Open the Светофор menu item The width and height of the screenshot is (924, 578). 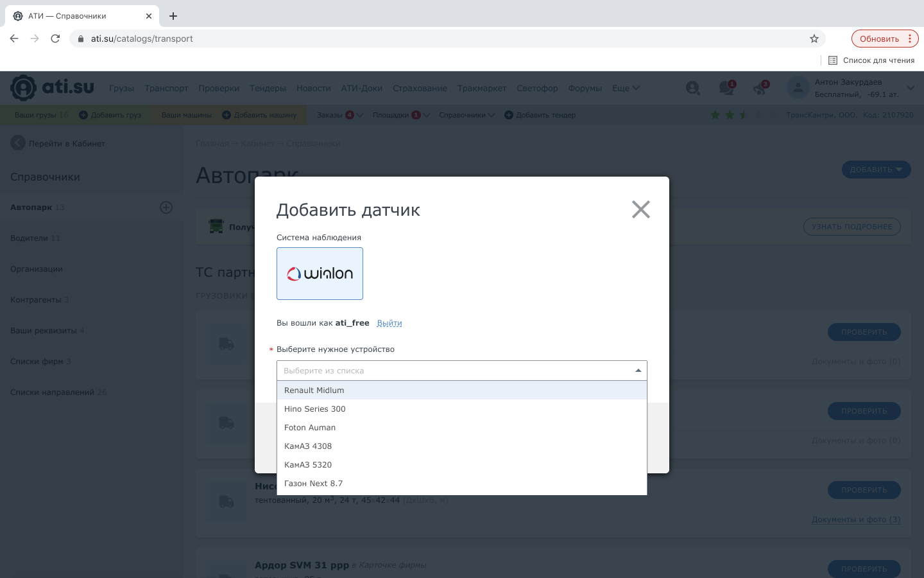point(537,89)
